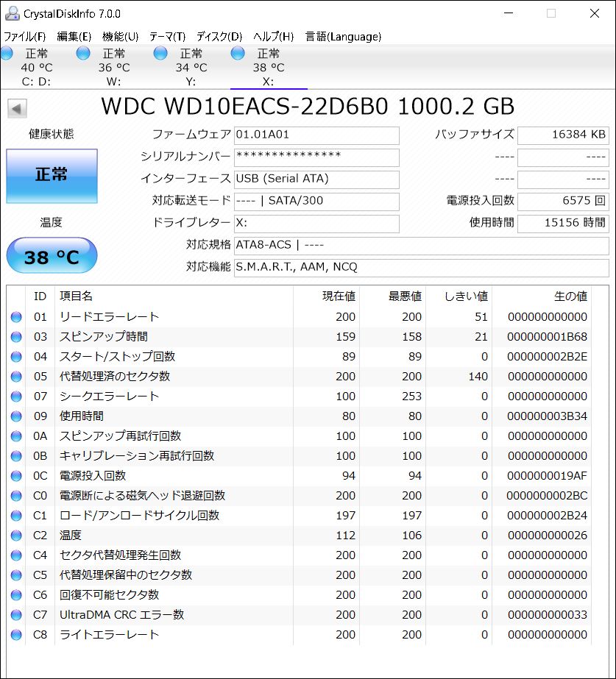The image size is (616, 679).
Task: Click the 正常 health status button
Action: [52, 175]
